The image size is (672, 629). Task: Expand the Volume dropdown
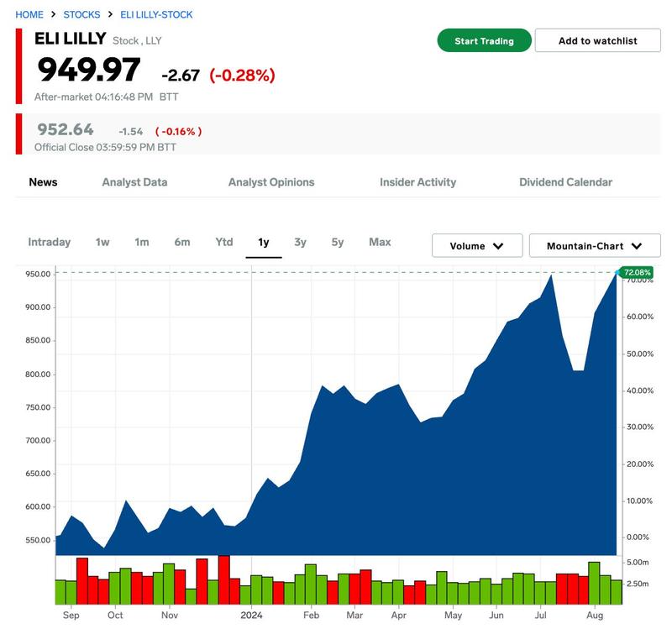(x=477, y=246)
